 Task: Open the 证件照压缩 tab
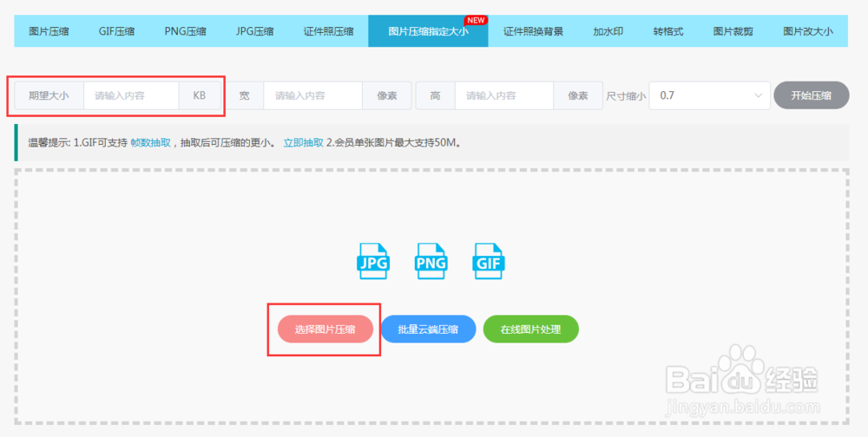point(328,31)
